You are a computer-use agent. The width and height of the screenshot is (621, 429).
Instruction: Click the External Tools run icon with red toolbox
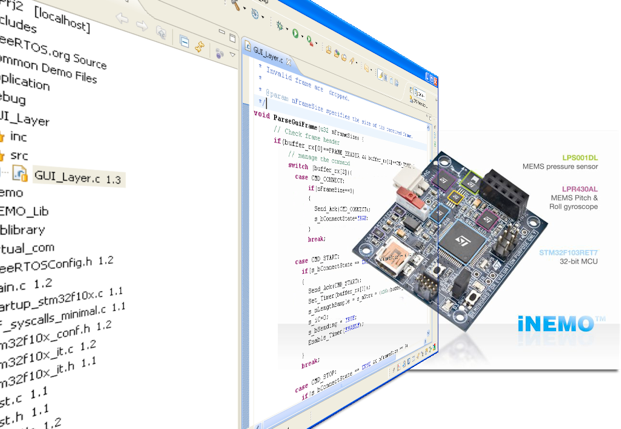[310, 40]
